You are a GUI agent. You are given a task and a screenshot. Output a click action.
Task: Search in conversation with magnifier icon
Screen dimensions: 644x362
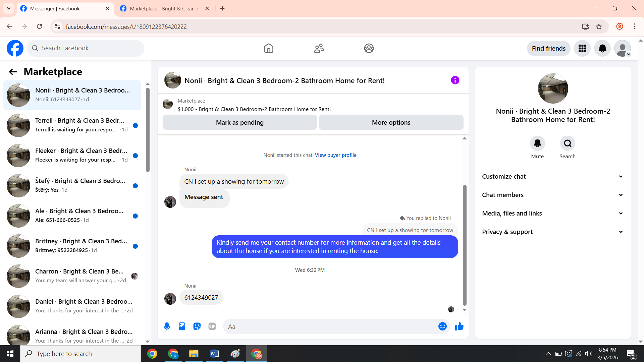click(x=567, y=143)
